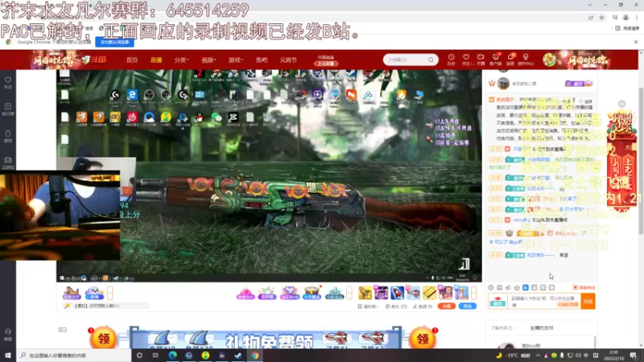Click the live stream video player
The width and height of the screenshot is (644, 362).
tap(269, 175)
